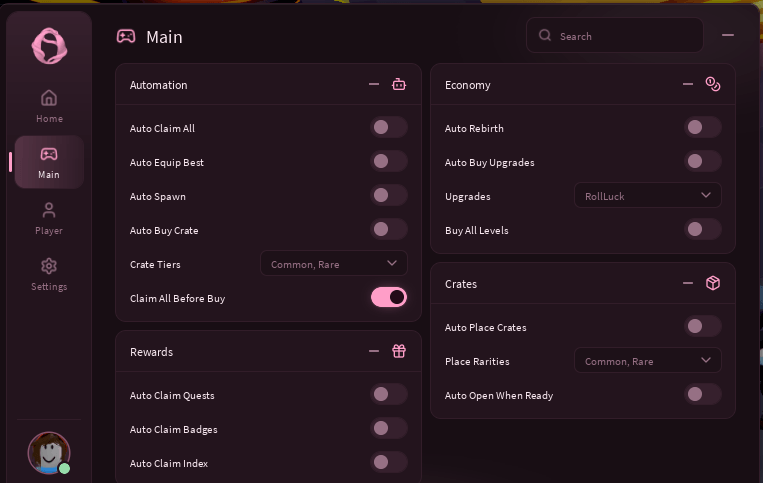Turn on Auto Open When Ready
Viewport: 763px width, 483px height.
(703, 394)
